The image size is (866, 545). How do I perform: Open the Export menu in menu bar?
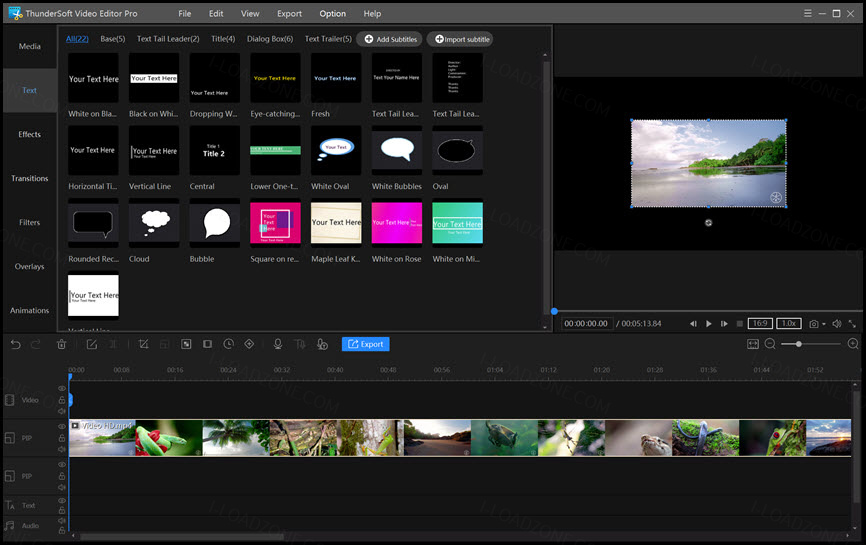289,13
